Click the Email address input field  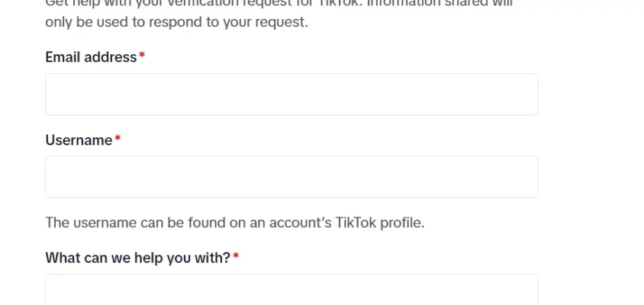291,95
